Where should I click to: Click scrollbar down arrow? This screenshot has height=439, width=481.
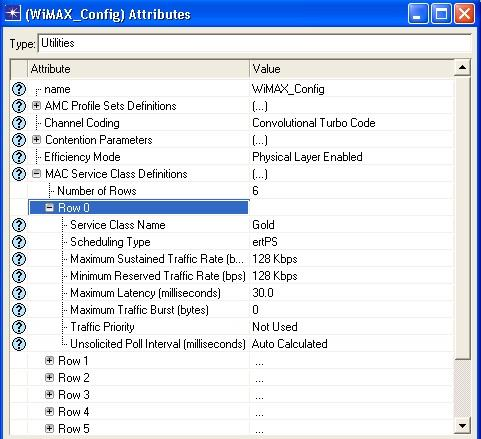(x=462, y=425)
